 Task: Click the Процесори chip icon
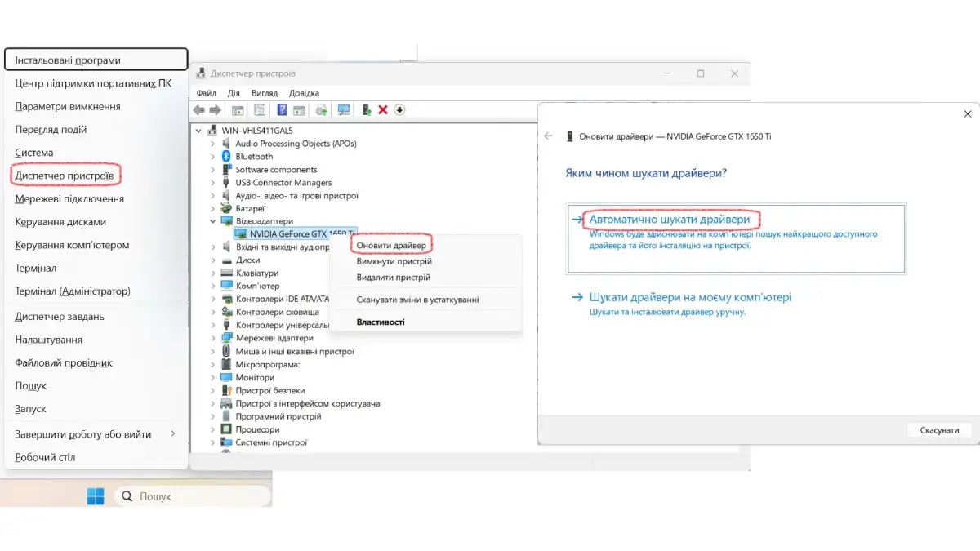(x=226, y=429)
